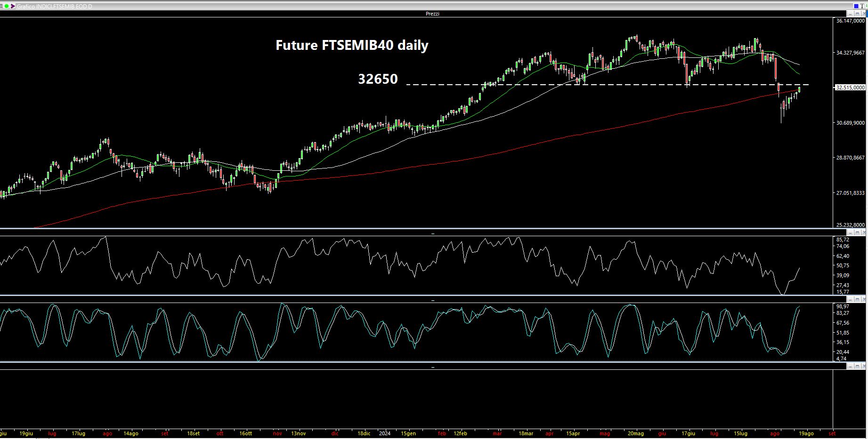This screenshot has height=439, width=868.
Task: Select the Future FTSEMIB40 daily annotation text
Action: [x=352, y=45]
